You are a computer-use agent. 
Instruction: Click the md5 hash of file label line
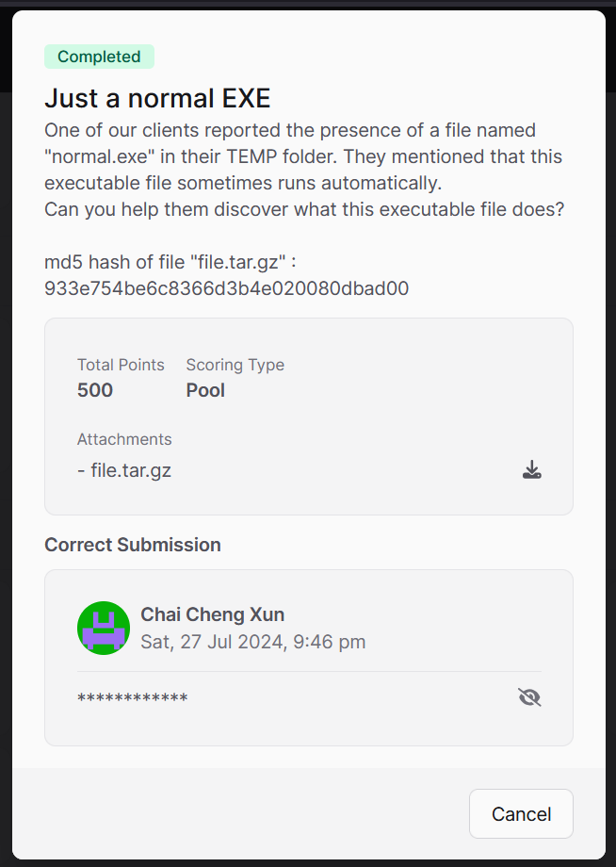point(170,262)
